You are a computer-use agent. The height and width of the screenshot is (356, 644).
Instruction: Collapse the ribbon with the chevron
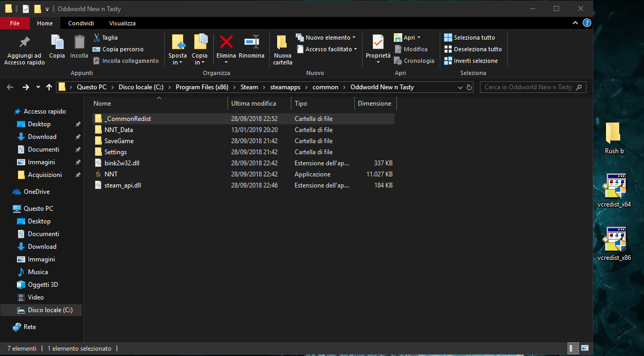click(575, 23)
